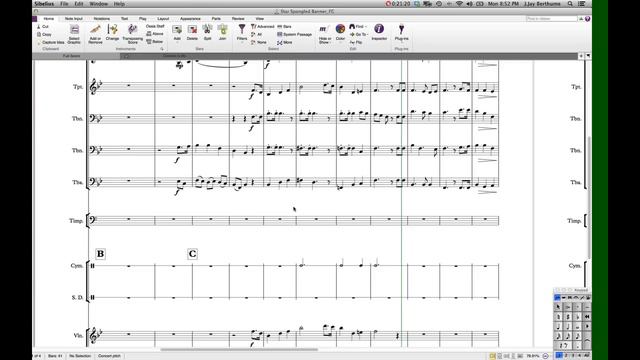Click Ossia Staff Below button
Viewport: 640px width, 360px height.
tap(155, 42)
